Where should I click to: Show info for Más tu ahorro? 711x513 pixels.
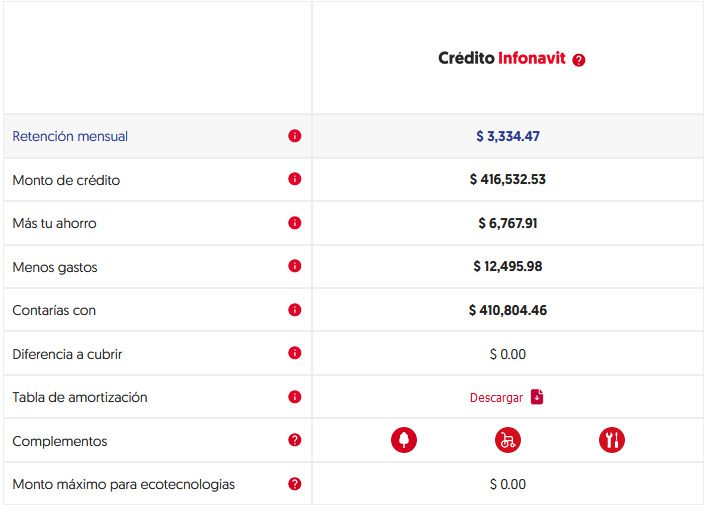295,223
